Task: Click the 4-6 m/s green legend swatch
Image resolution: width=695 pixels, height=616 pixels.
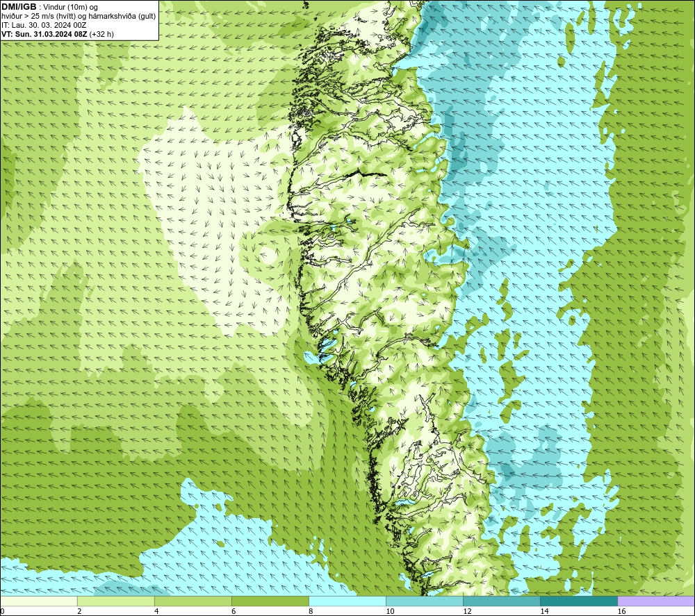Action: (193, 601)
